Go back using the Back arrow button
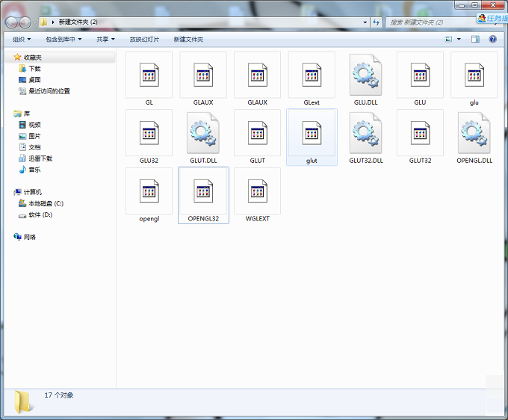Screen dimensions: 508x420 pyautogui.click(x=11, y=22)
